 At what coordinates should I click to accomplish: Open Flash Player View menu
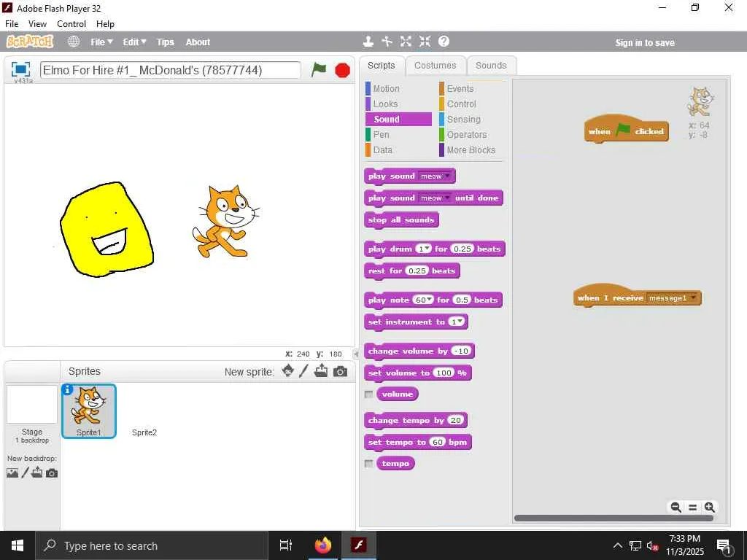click(37, 24)
